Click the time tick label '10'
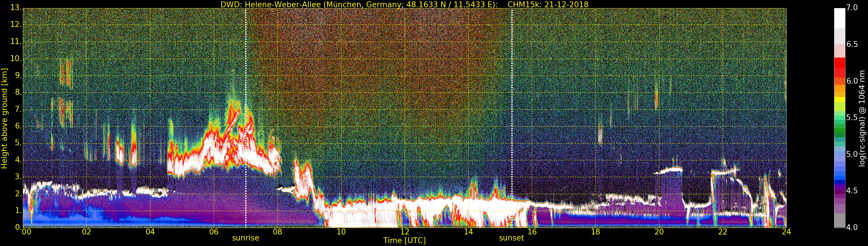The image size is (868, 246). click(341, 232)
